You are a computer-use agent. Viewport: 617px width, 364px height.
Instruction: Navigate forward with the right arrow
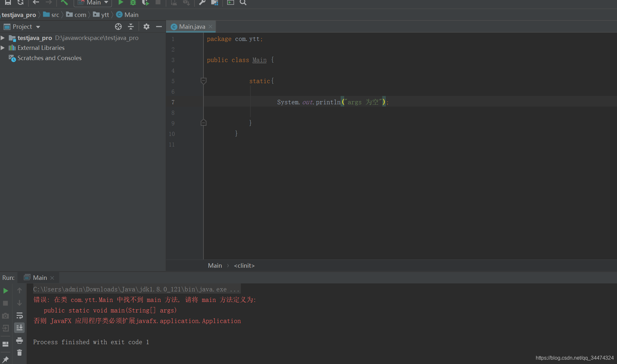tap(49, 2)
